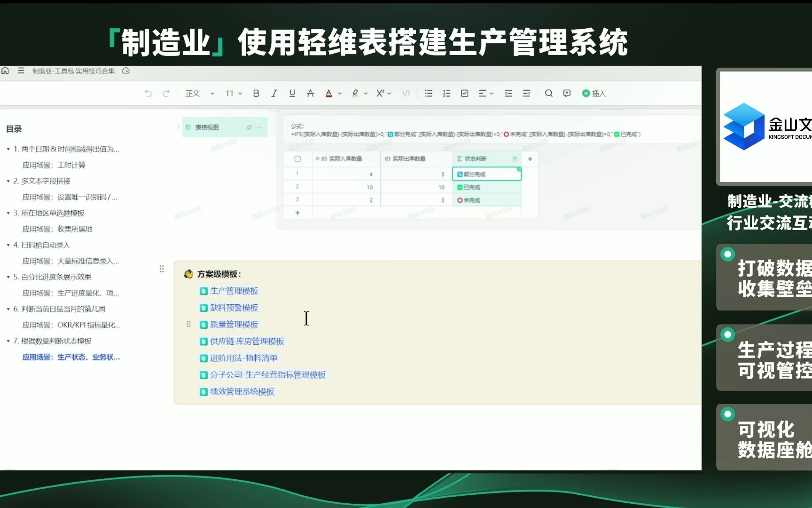Screen dimensions: 812x508
Task: Open the font size 11 dropdown
Action: (234, 93)
